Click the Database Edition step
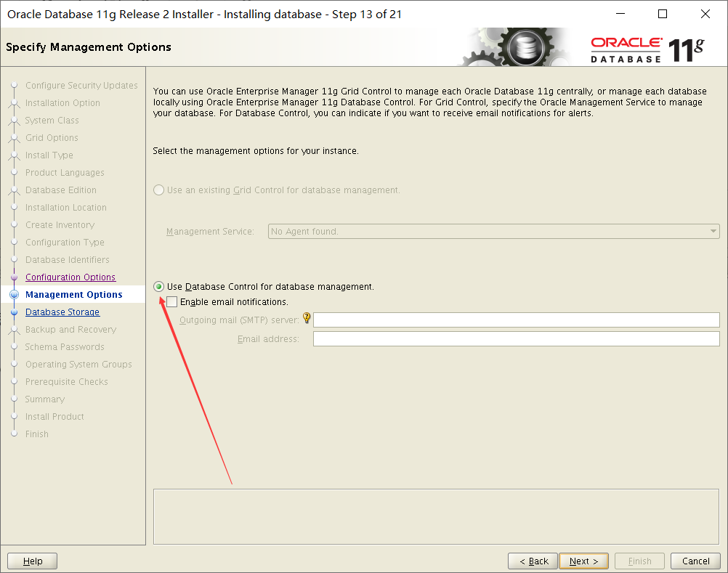728x573 pixels. click(x=61, y=190)
